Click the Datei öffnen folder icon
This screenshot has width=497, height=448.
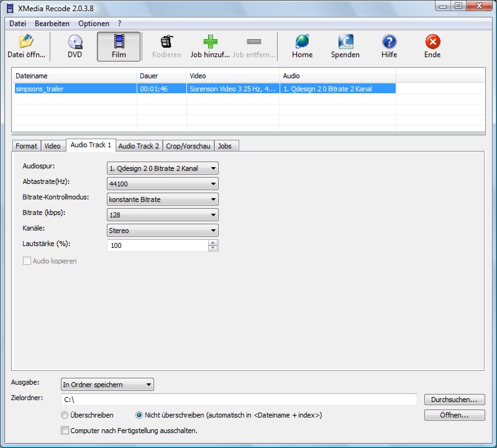point(26,42)
